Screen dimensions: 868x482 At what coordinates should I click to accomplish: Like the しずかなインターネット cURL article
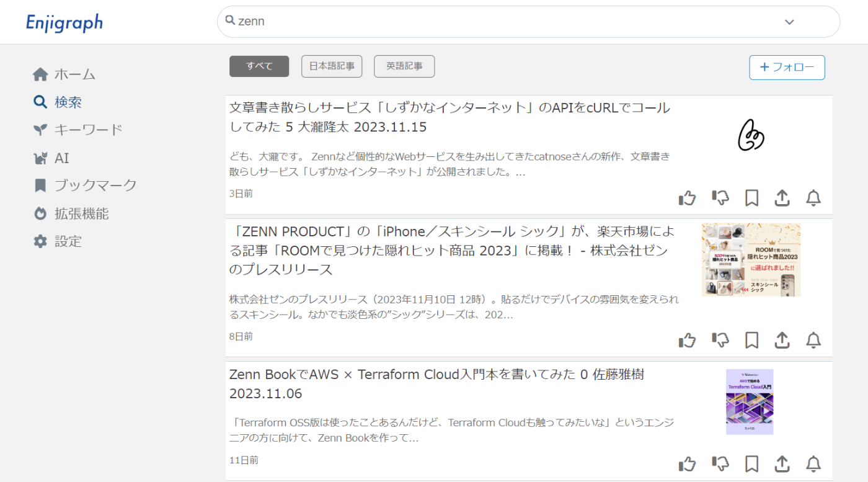pyautogui.click(x=687, y=198)
